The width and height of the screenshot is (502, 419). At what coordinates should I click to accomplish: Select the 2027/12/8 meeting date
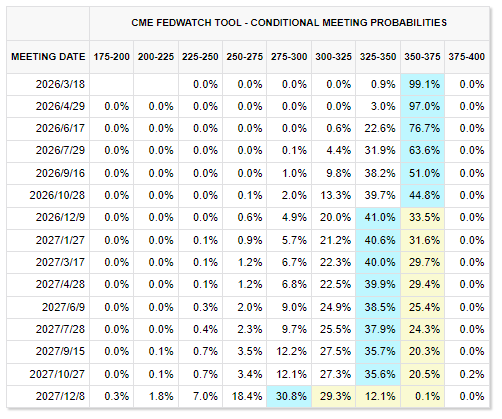(60, 396)
